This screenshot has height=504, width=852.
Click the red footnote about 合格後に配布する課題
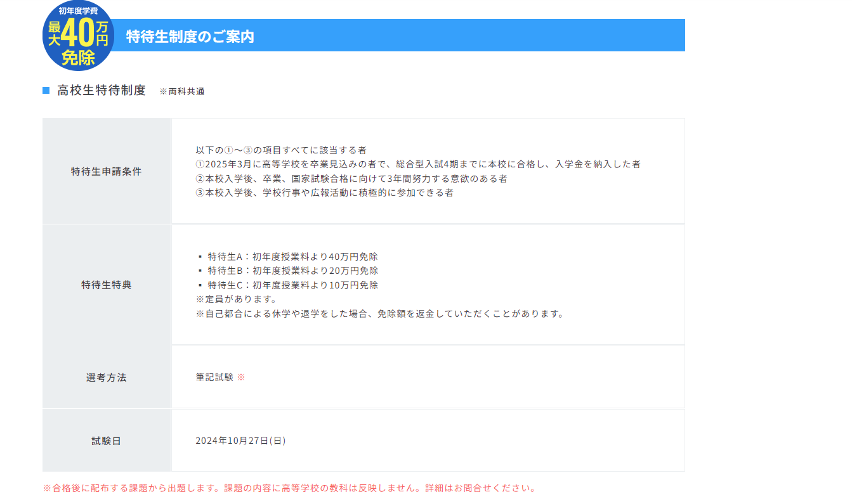click(290, 488)
